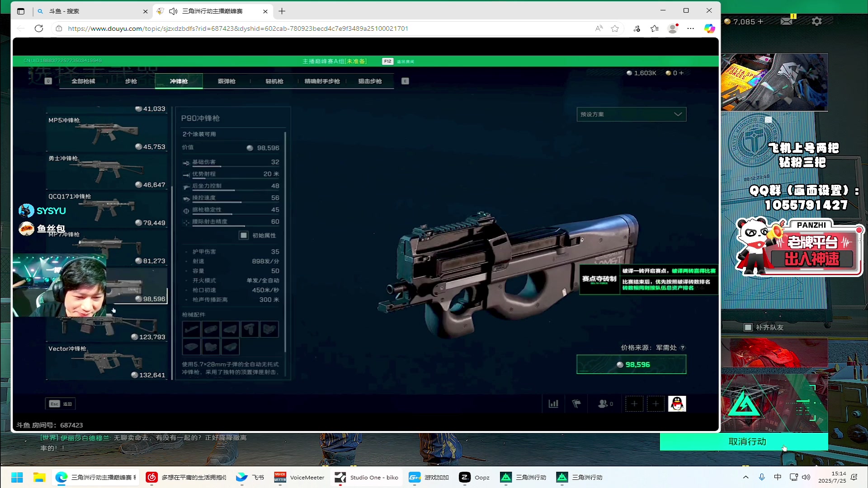Screen dimensions: 868x488
Task: Open browser Settings and more menu
Action: (690, 28)
